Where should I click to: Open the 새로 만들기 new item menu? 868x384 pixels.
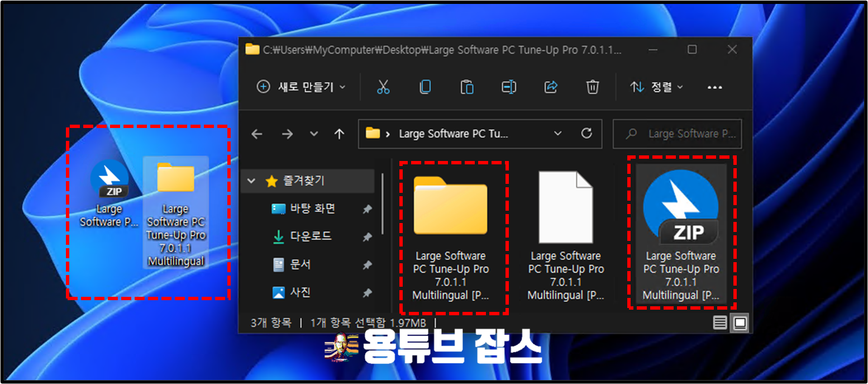click(x=301, y=87)
